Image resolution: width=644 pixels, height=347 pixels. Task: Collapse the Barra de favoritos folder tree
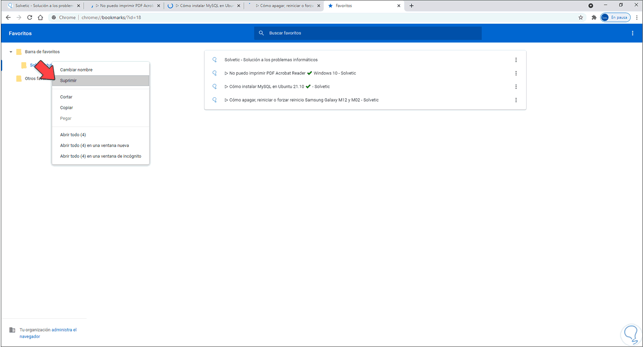click(11, 52)
